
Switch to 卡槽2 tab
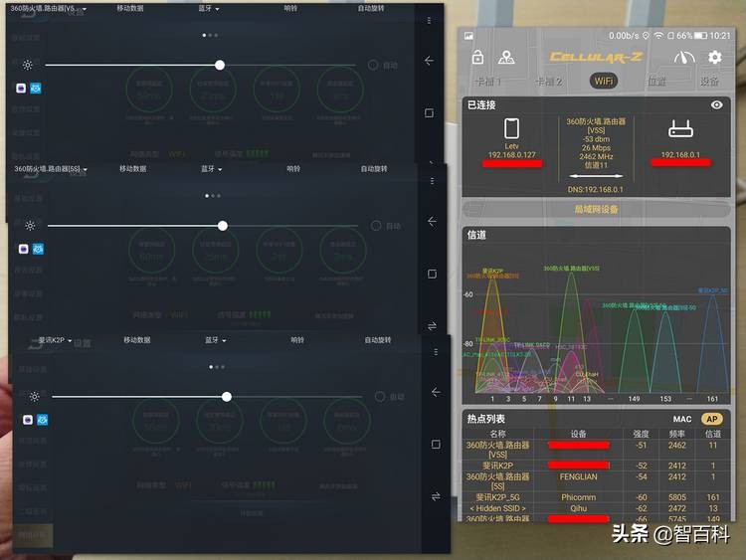click(548, 82)
